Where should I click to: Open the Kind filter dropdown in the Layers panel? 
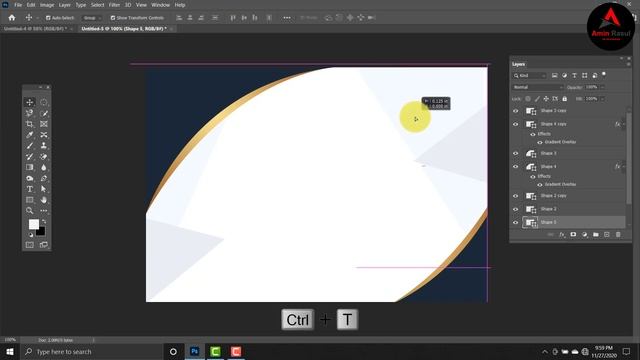click(529, 76)
